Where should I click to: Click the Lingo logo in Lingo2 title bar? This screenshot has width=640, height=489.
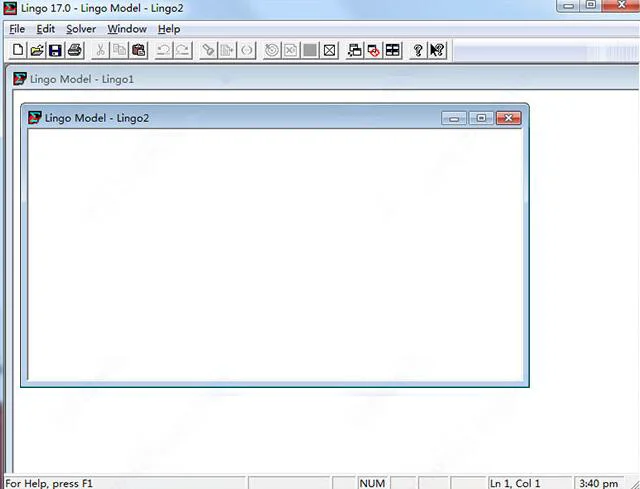point(35,118)
